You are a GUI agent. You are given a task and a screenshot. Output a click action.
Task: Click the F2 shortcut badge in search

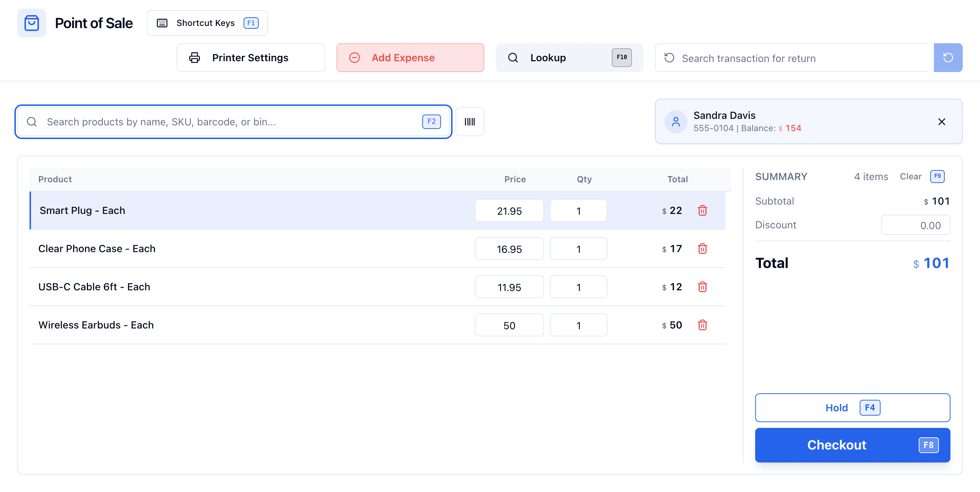point(431,122)
